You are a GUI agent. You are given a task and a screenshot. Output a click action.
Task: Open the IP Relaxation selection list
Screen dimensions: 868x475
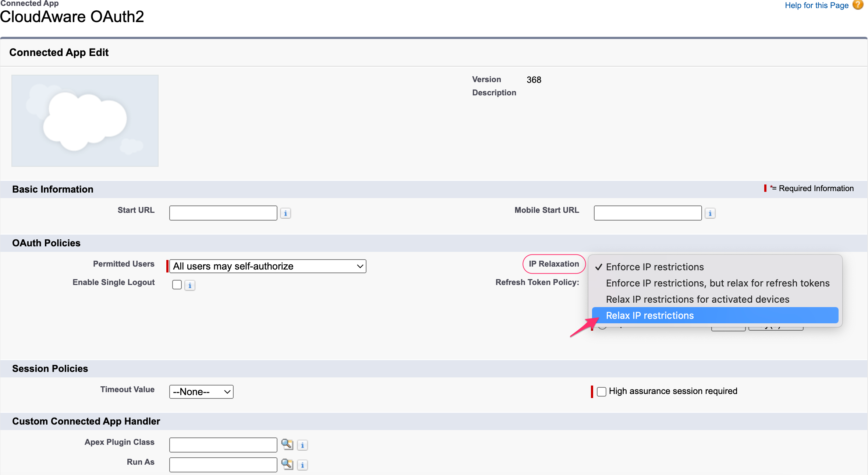[x=554, y=264]
